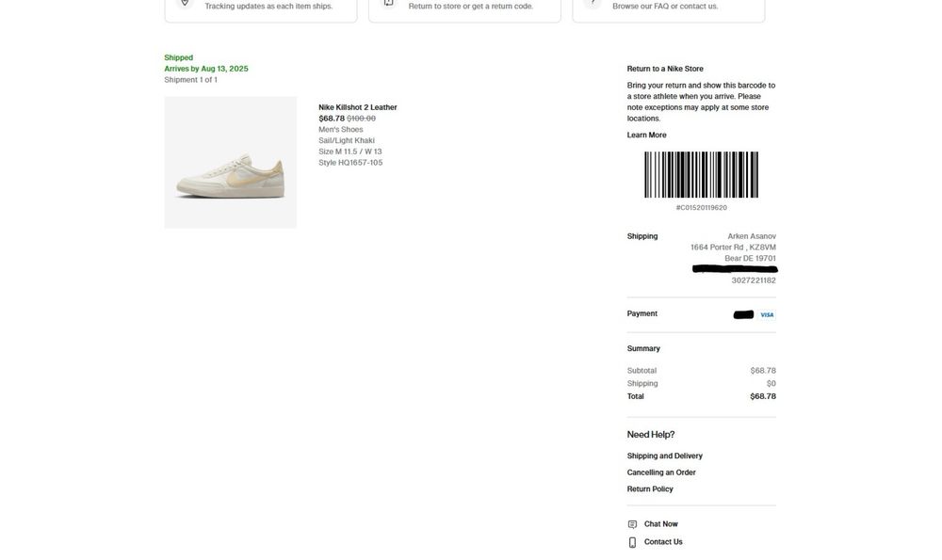
Task: Click the tracking location pin icon
Action: click(x=185, y=3)
